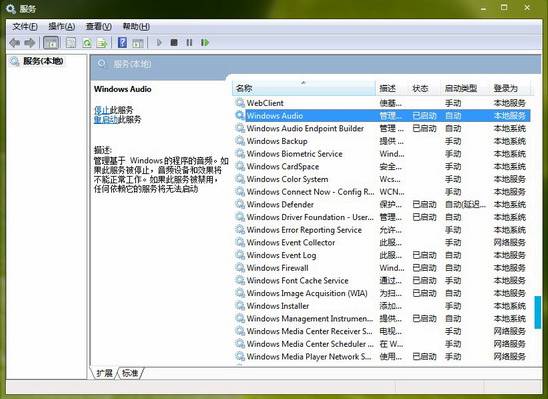Click the Refresh toolbar icon
Image resolution: width=548 pixels, height=399 pixels.
[x=87, y=43]
